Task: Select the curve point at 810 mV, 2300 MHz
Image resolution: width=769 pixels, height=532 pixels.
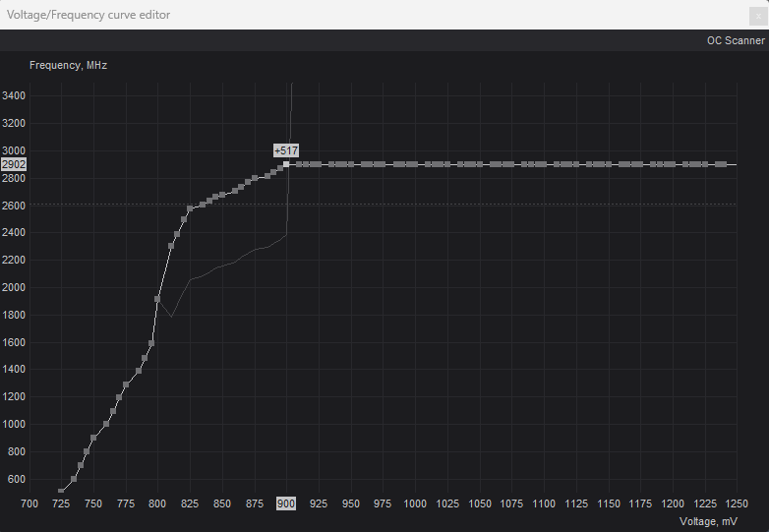Action: coord(171,246)
